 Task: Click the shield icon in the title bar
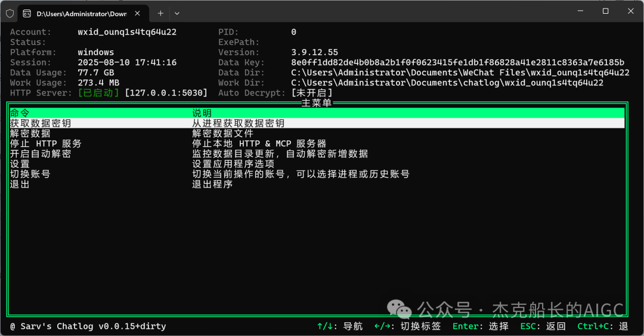click(10, 14)
